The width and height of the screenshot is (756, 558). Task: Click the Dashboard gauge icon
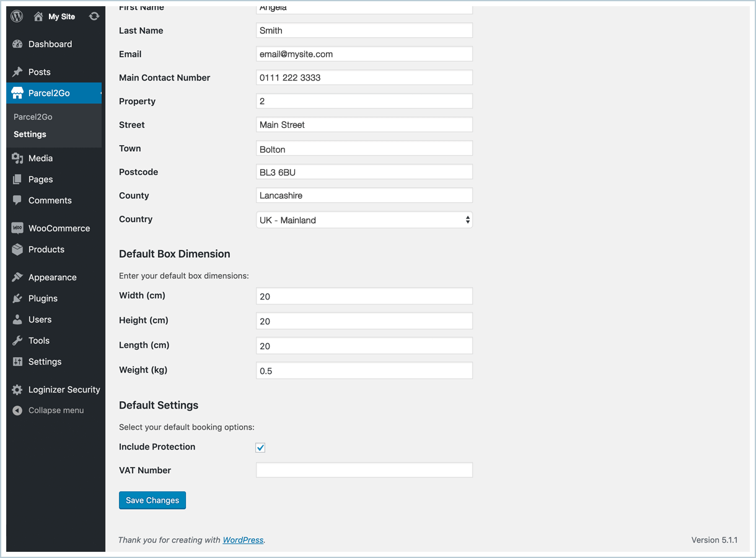[17, 44]
